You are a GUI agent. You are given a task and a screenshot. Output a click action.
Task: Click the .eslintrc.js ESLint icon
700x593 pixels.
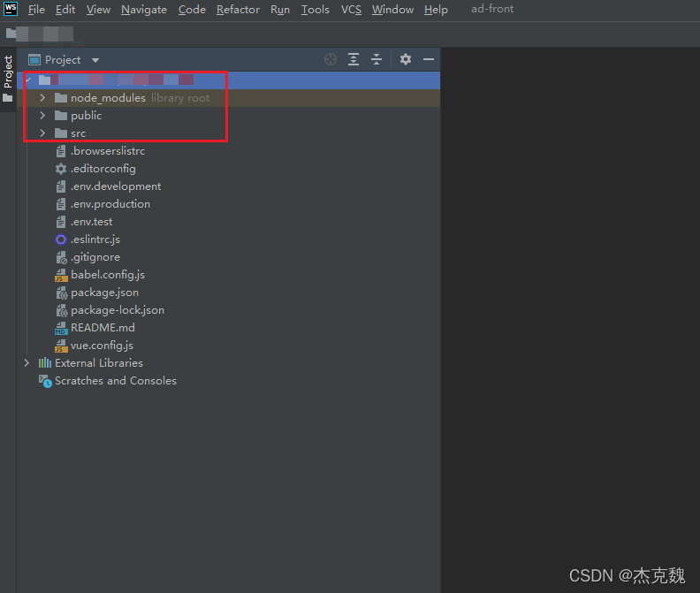61,239
